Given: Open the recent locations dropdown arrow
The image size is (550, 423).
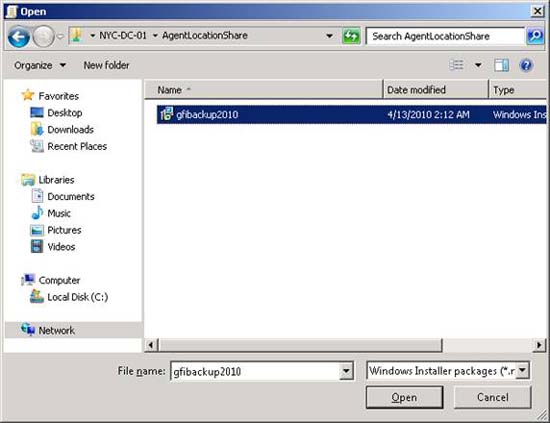Looking at the screenshot, I should [x=60, y=36].
